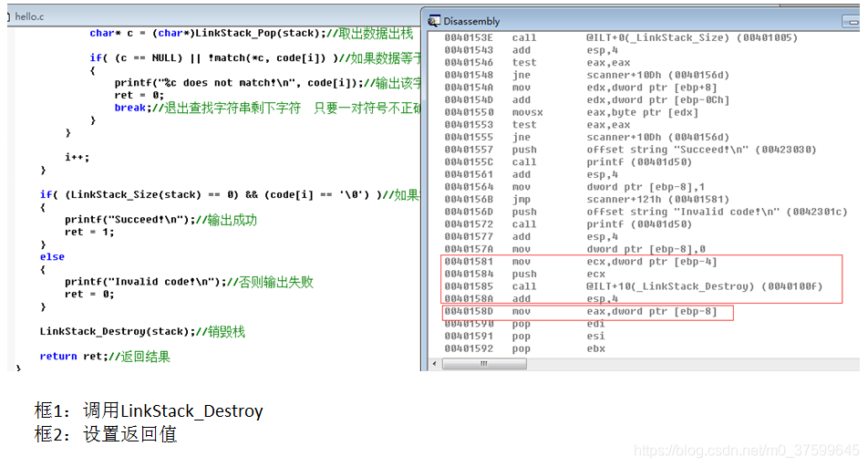Click disassembly address 00401550 movsx line
The height and width of the screenshot is (467, 868).
click(x=571, y=112)
